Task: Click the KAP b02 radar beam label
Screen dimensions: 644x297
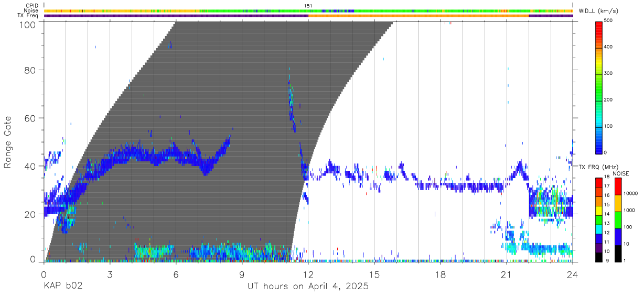Action: coord(63,287)
